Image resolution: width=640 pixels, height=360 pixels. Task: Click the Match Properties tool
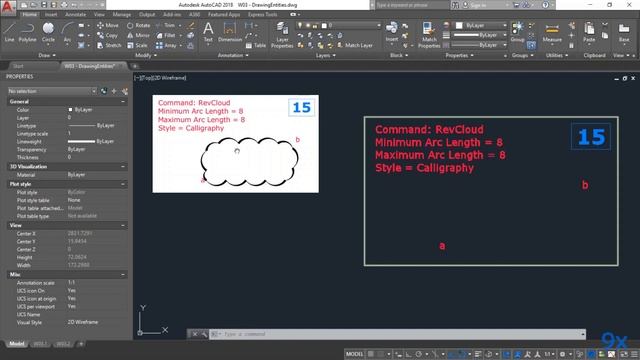pos(429,35)
